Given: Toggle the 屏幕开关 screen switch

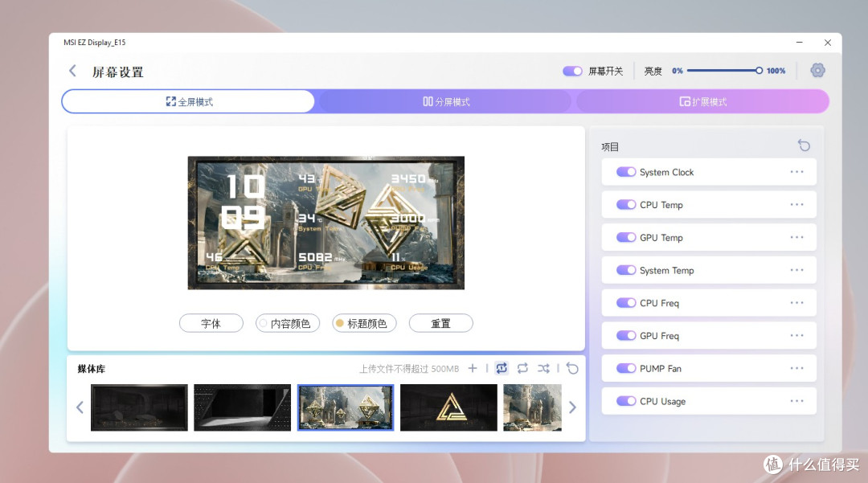Looking at the screenshot, I should point(572,71).
